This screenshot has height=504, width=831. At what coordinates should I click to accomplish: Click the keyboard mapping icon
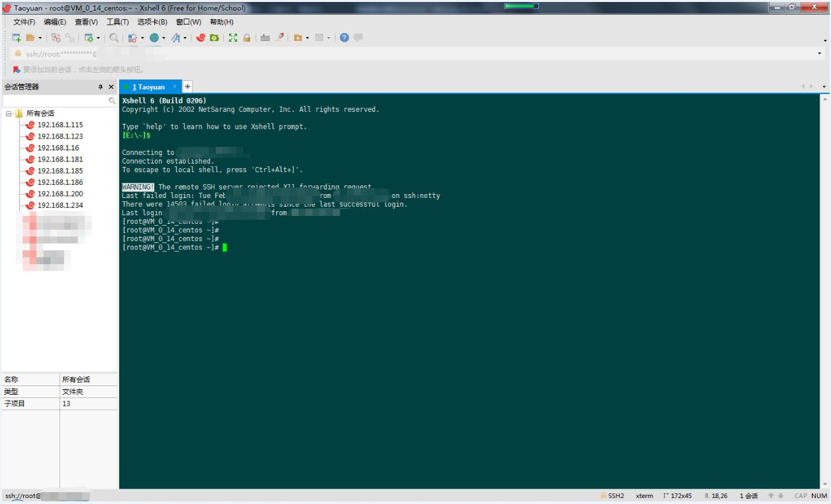pyautogui.click(x=265, y=38)
